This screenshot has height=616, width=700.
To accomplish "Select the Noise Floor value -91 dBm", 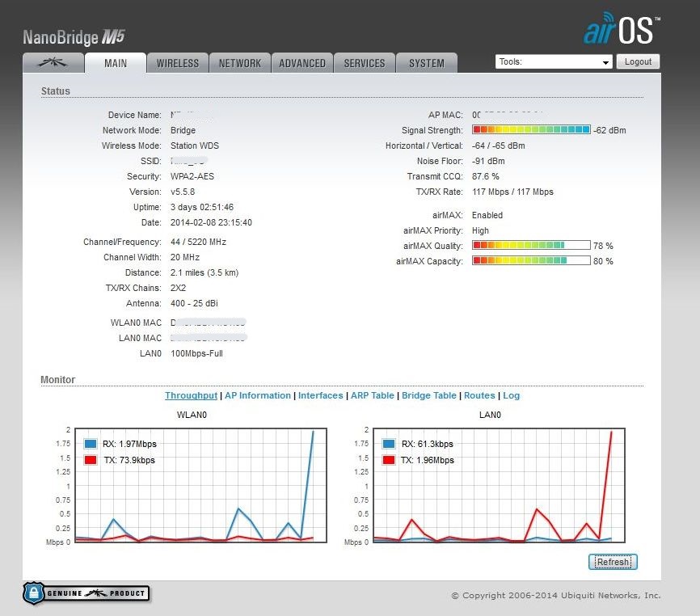I will point(488,161).
